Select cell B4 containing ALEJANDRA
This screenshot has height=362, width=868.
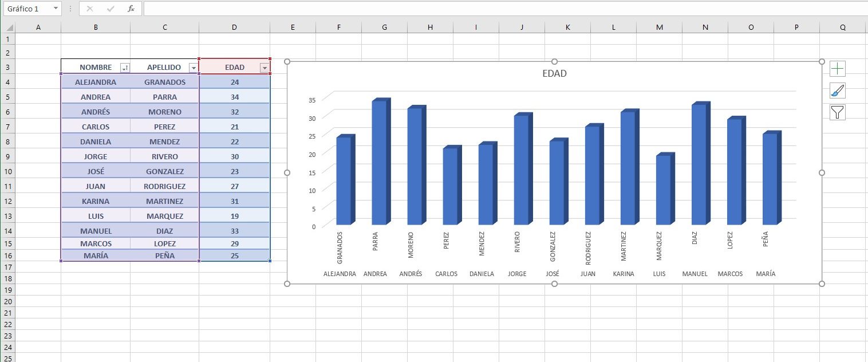click(x=94, y=82)
